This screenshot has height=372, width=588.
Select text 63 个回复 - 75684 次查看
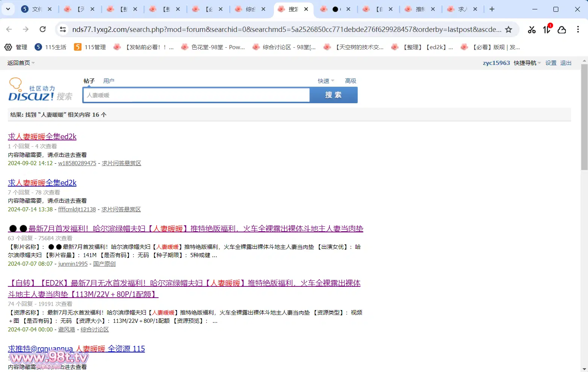[x=40, y=238]
